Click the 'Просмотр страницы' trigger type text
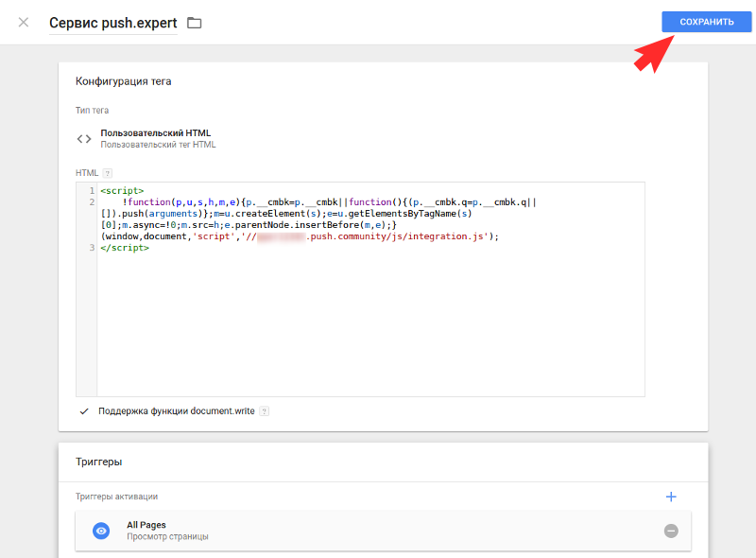The image size is (756, 558). click(x=167, y=537)
